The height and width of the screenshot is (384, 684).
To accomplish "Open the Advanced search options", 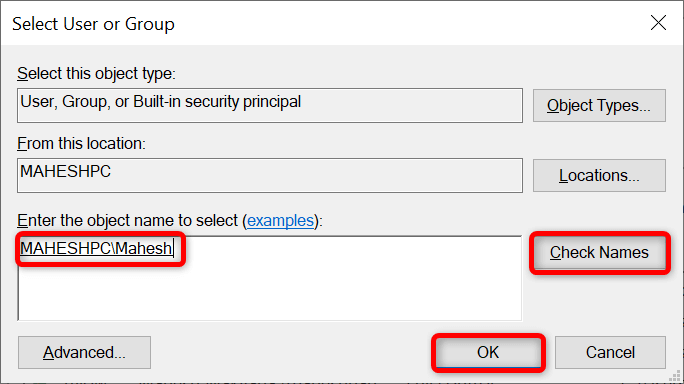I will (84, 352).
